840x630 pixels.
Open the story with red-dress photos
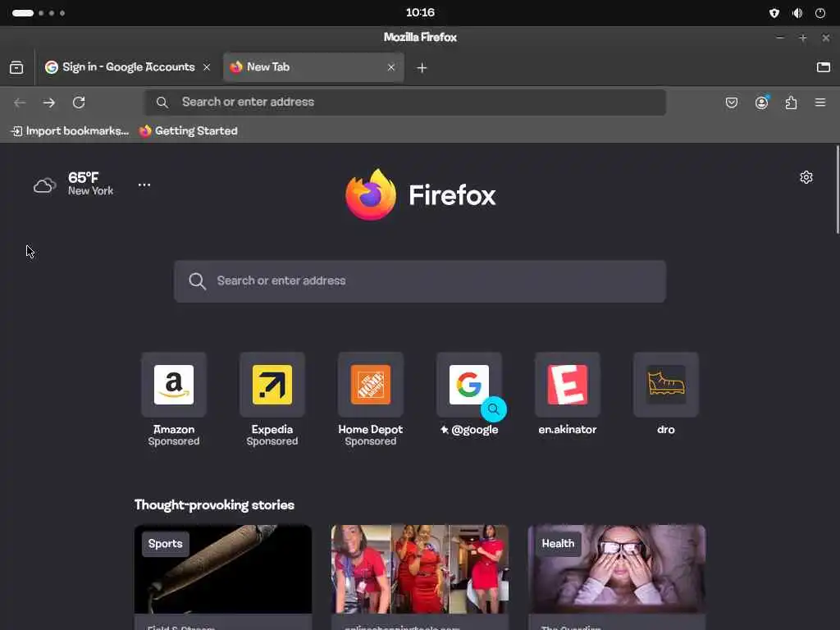coord(419,569)
